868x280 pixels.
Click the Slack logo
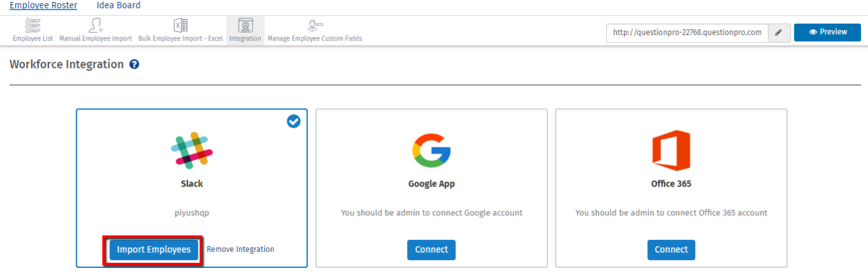[x=191, y=150]
